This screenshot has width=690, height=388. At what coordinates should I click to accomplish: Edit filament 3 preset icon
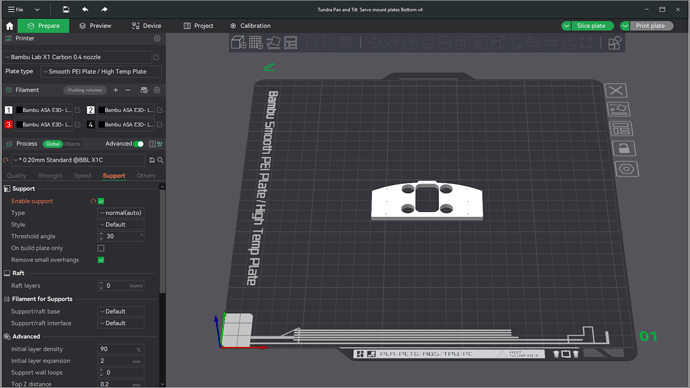pos(77,124)
